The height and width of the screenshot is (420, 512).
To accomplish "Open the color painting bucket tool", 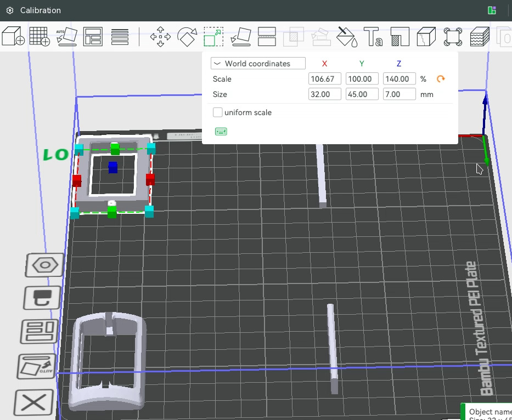I will point(347,37).
